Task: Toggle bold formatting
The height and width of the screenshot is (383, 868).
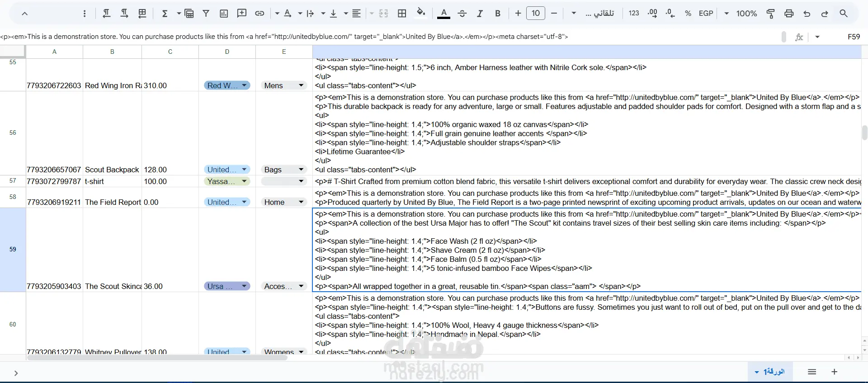Action: click(498, 14)
